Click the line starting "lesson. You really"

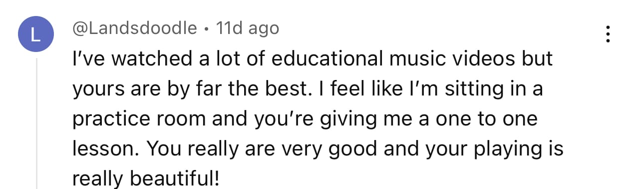click(318, 149)
